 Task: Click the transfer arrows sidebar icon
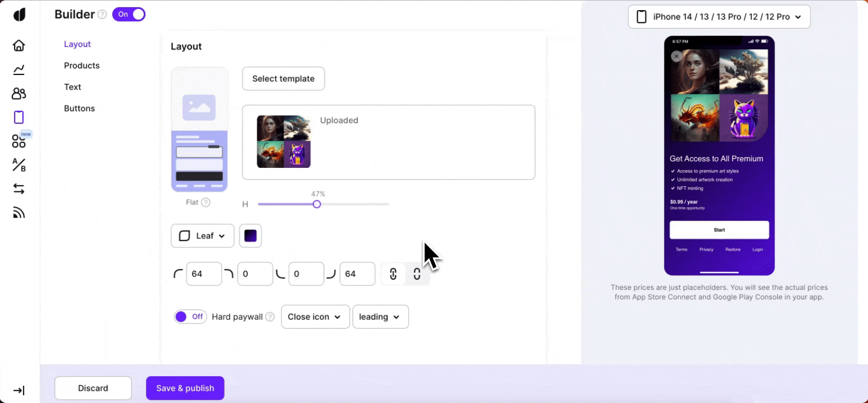pos(19,189)
